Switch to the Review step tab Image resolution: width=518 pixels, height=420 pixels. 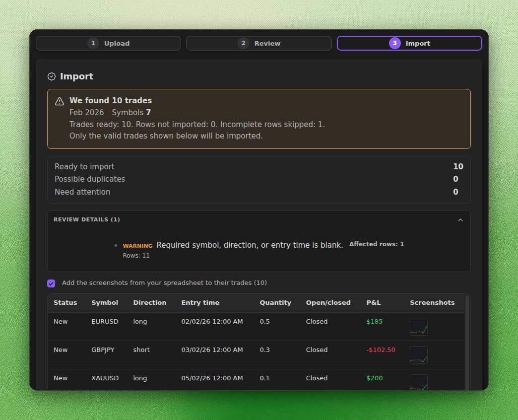[x=259, y=43]
